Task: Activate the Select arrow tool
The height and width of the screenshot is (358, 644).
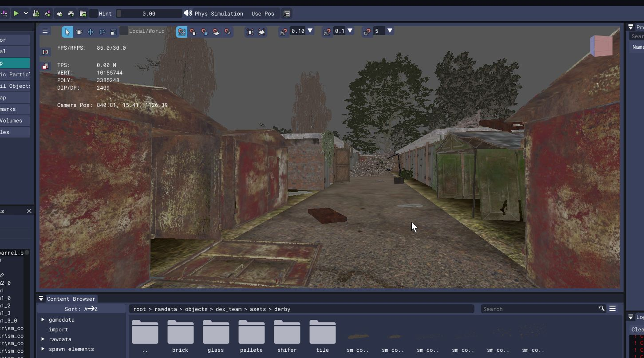Action: coord(67,31)
